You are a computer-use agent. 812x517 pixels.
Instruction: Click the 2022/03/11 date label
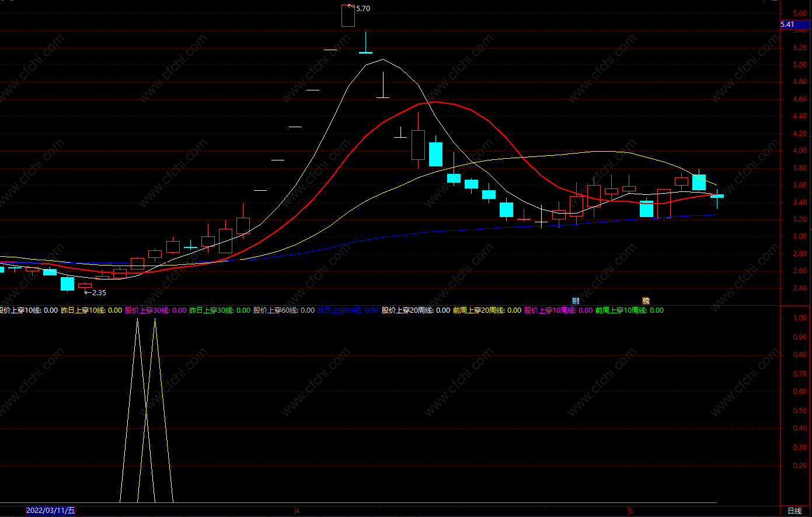point(51,511)
